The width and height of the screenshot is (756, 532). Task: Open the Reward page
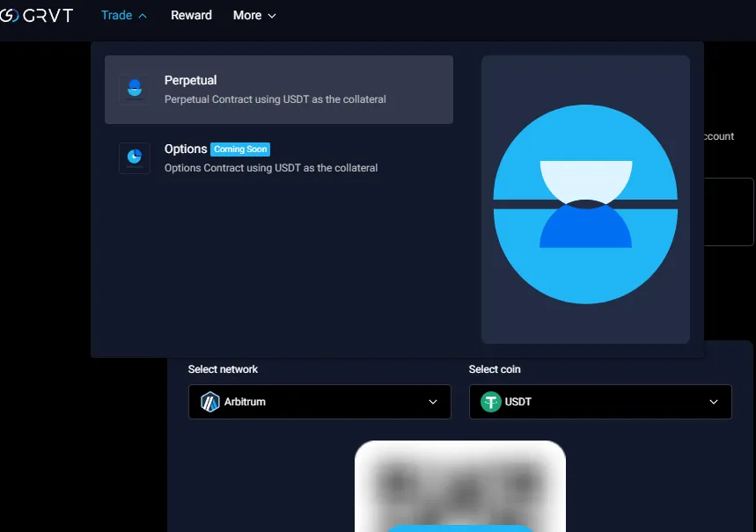coord(191,15)
